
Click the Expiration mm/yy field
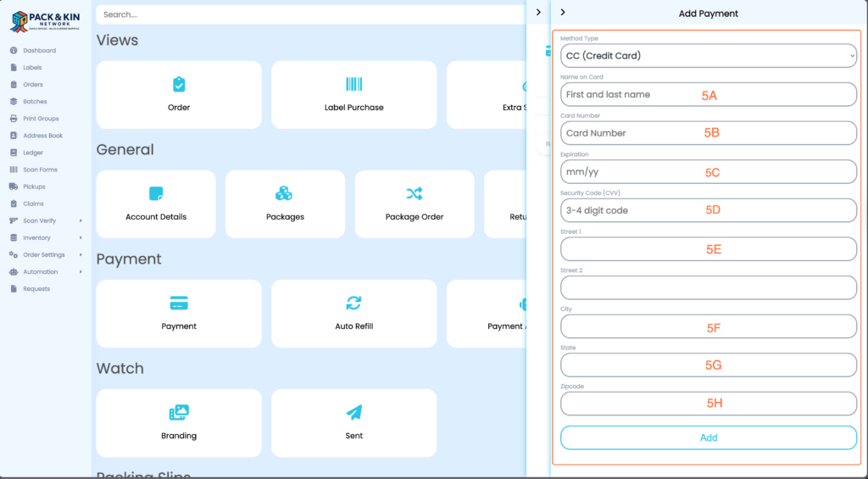click(x=709, y=171)
